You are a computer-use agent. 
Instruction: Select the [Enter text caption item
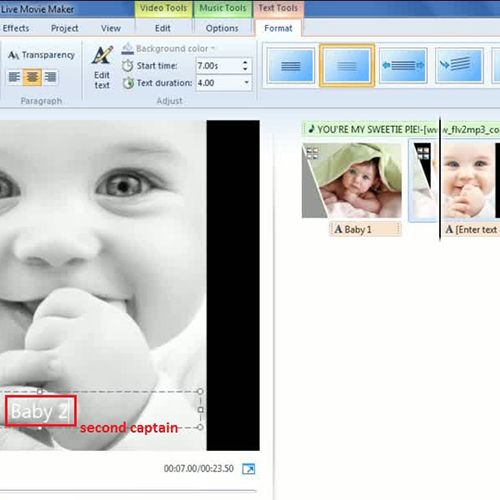coord(472,229)
